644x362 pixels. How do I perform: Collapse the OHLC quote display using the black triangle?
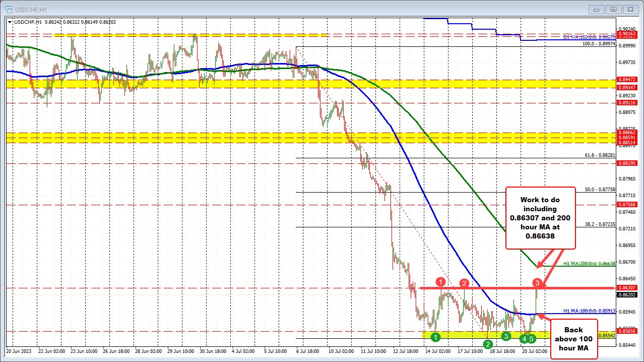(10, 22)
